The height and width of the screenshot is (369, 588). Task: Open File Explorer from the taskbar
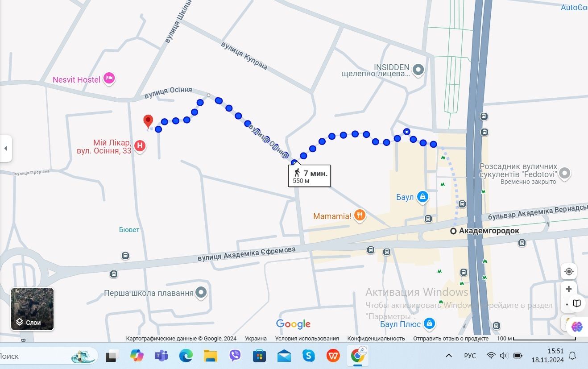[210, 356]
